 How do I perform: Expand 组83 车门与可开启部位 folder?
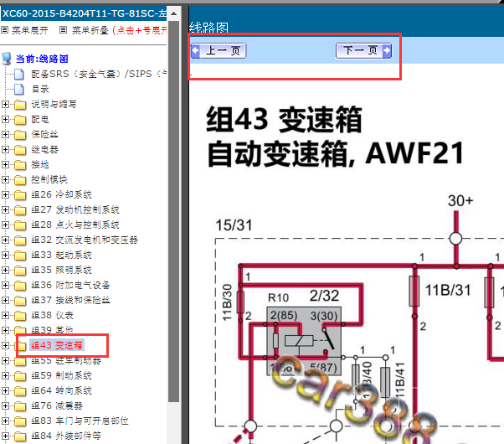[x=5, y=421]
